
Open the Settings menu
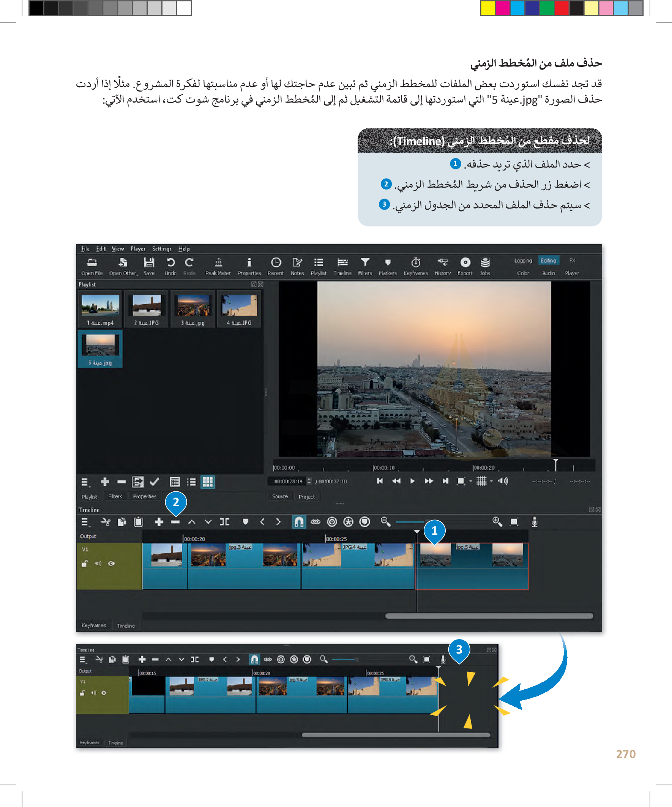161,249
